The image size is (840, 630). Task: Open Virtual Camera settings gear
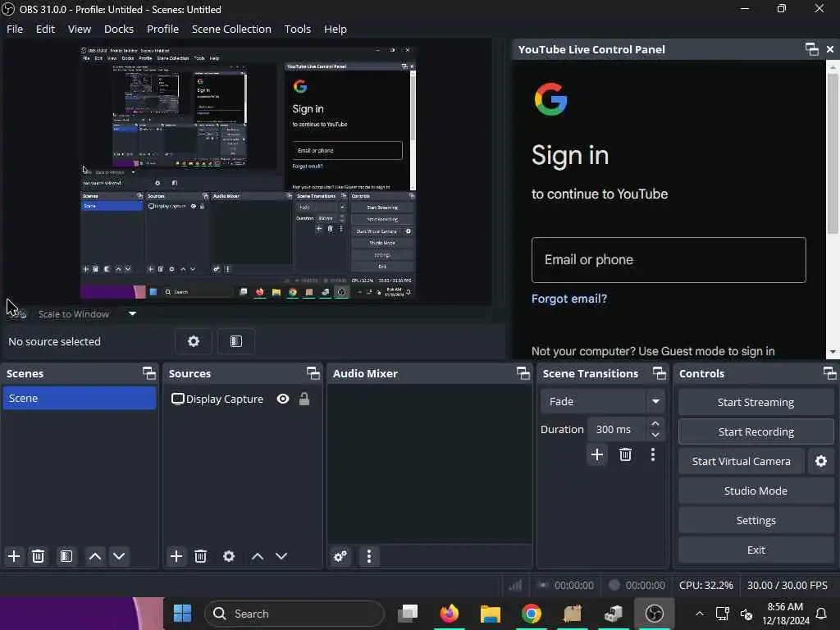pyautogui.click(x=820, y=461)
